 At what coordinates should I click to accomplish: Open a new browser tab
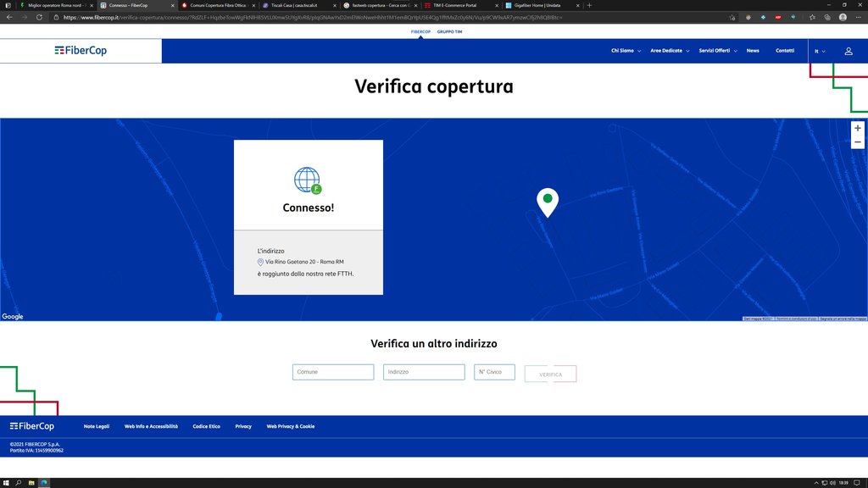(590, 5)
